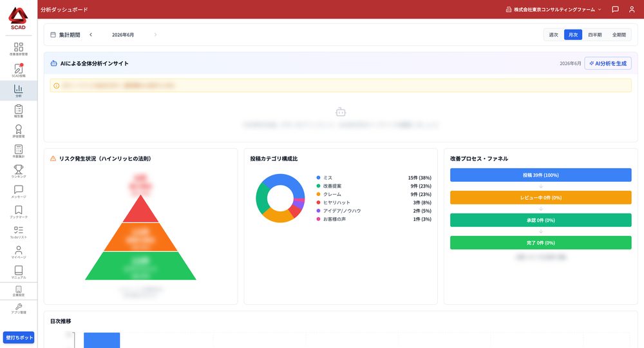Click the purple アイデア/ノウハウ legend dot

pos(318,210)
